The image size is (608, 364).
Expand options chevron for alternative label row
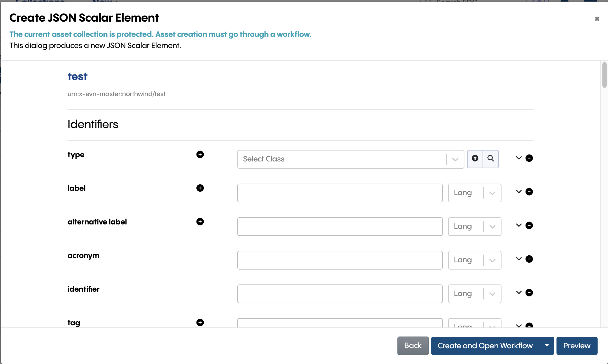point(519,225)
